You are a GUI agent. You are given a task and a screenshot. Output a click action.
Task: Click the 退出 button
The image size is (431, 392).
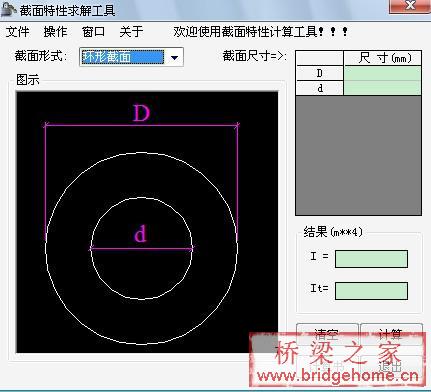click(391, 366)
